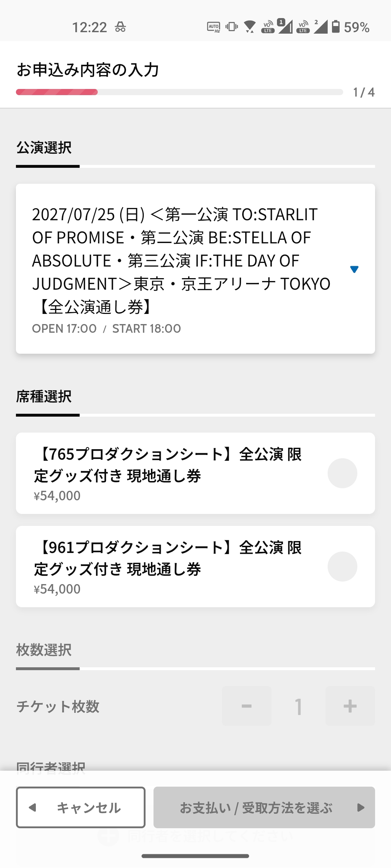Select the 961プロダクションシート radio button
Image resolution: width=391 pixels, height=868 pixels.
342,566
